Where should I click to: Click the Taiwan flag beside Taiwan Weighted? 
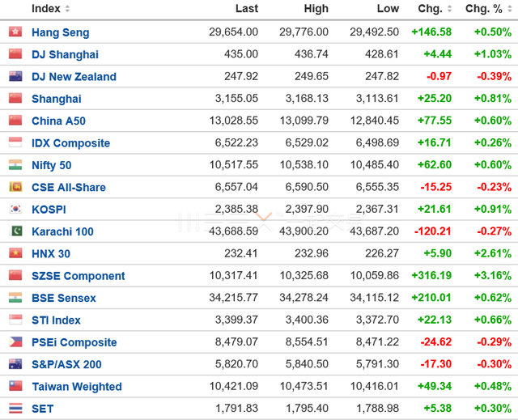(x=15, y=386)
